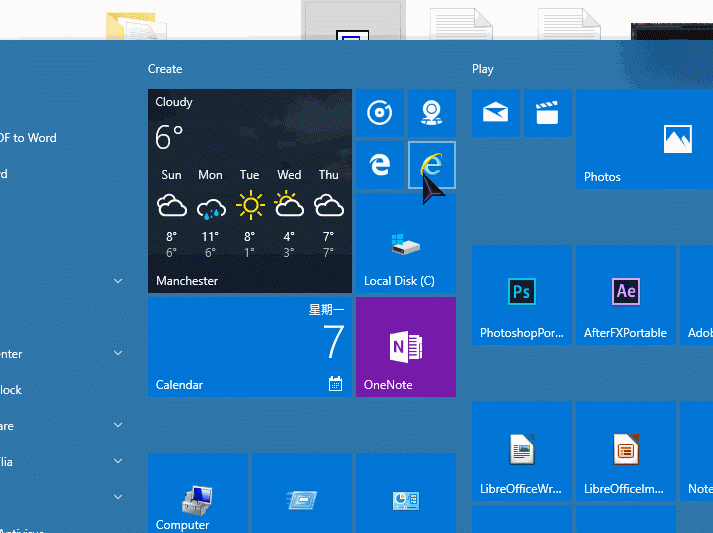
Task: Select the dark thumbnail icon on the desktop
Action: point(672,31)
